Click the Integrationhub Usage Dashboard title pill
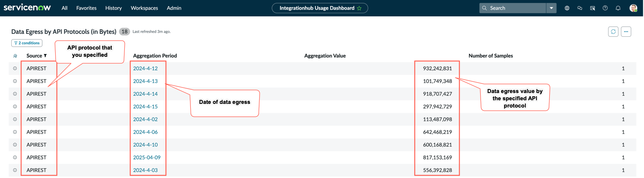The width and height of the screenshot is (644, 178). 320,8
